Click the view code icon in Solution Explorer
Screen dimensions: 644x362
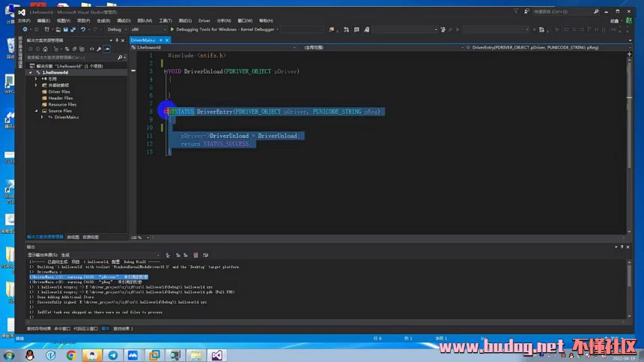[x=91, y=49]
